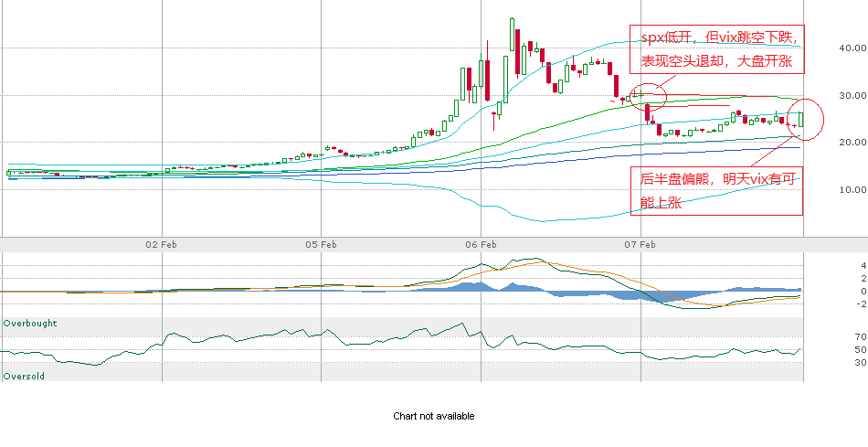Image resolution: width=868 pixels, height=447 pixels.
Task: Click the RSI axis value 30
Action: click(861, 363)
